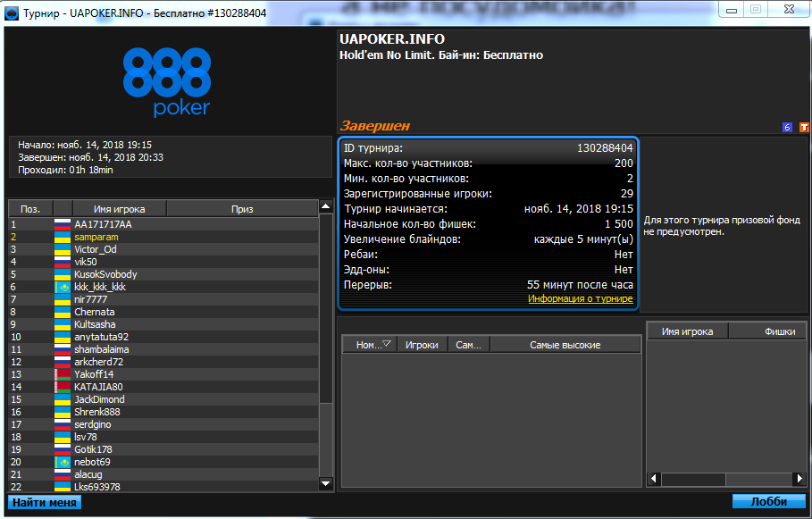This screenshot has width=812, height=519.
Task: Click the flag icon next to nebot69
Action: click(63, 462)
